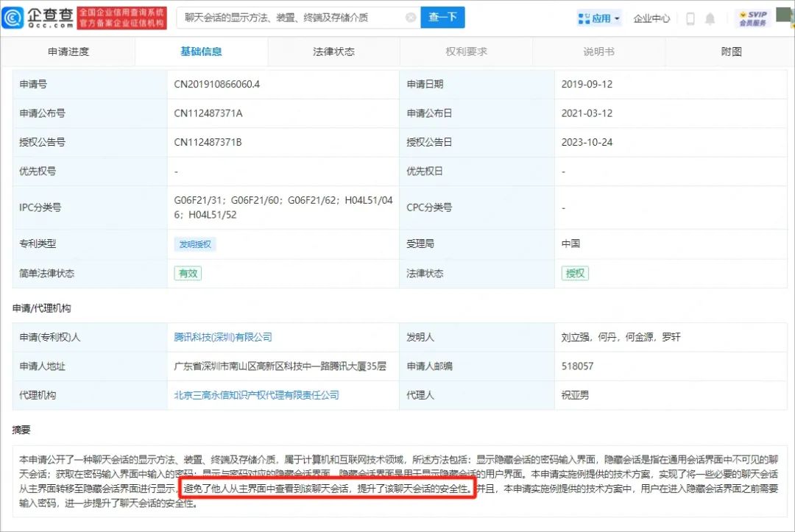The width and height of the screenshot is (795, 532).
Task: Click the 简单法律状态 row label
Action: 46,274
